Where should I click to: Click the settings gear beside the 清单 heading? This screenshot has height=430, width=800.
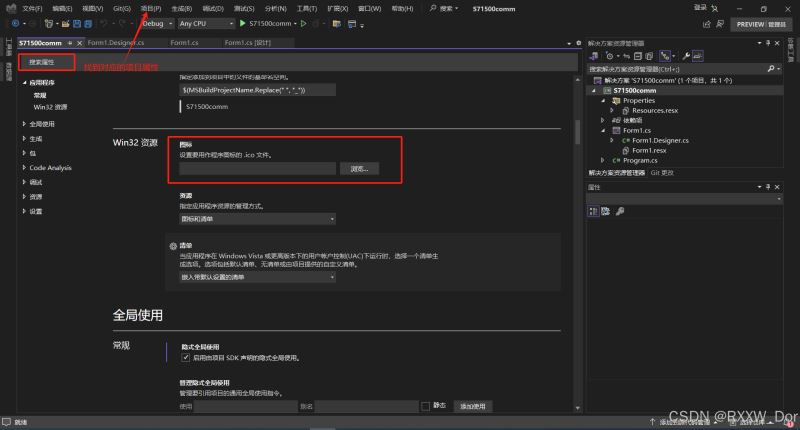coord(172,245)
